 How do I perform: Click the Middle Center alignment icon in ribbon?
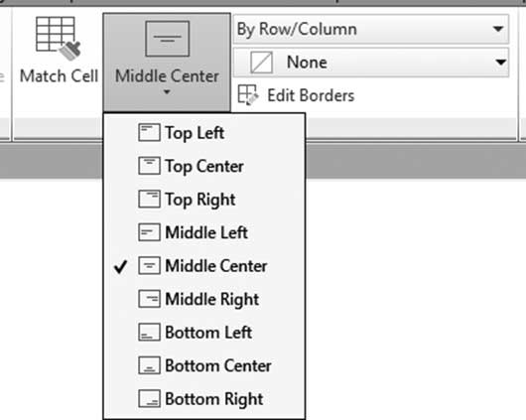(x=167, y=39)
